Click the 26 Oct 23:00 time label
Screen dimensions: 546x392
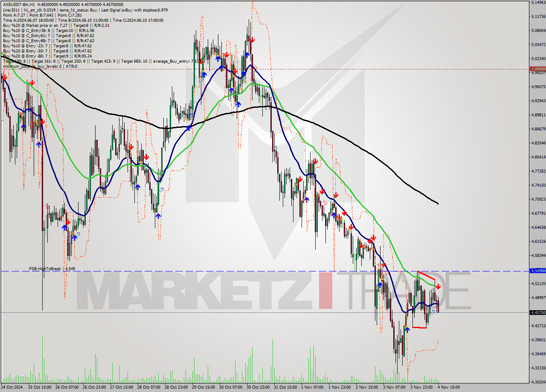pyautogui.click(x=93, y=387)
